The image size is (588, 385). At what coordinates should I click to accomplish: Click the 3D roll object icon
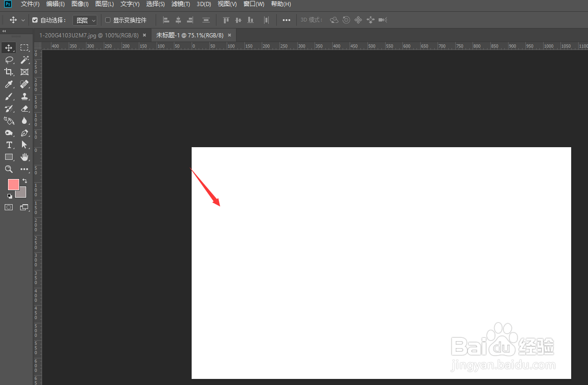(346, 20)
